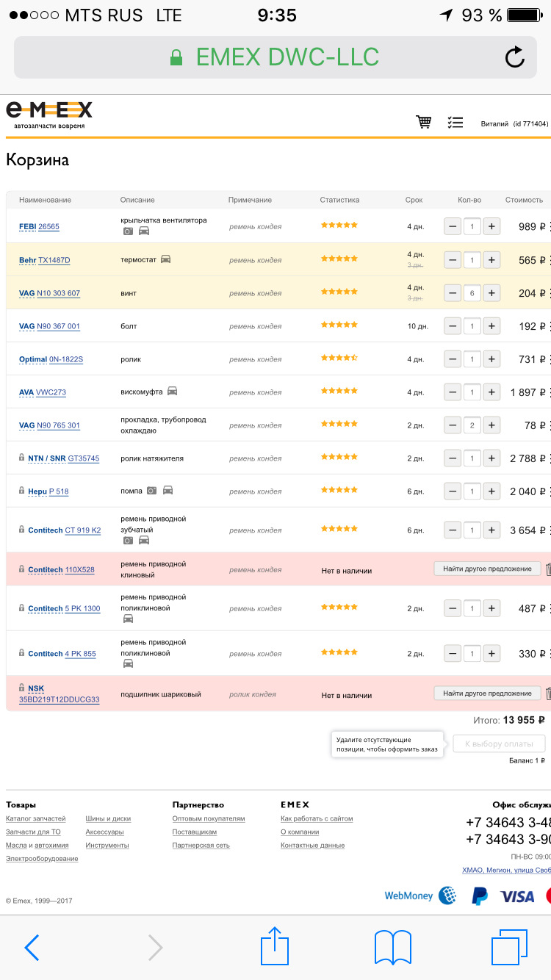Open camera photo icon for FEBI 26565
Image resolution: width=551 pixels, height=980 pixels.
[128, 231]
